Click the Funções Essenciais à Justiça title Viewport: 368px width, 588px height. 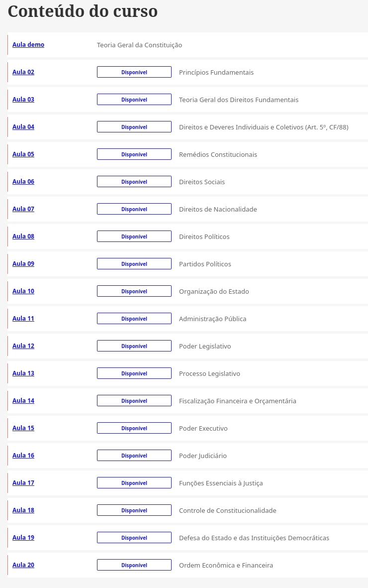tap(221, 483)
